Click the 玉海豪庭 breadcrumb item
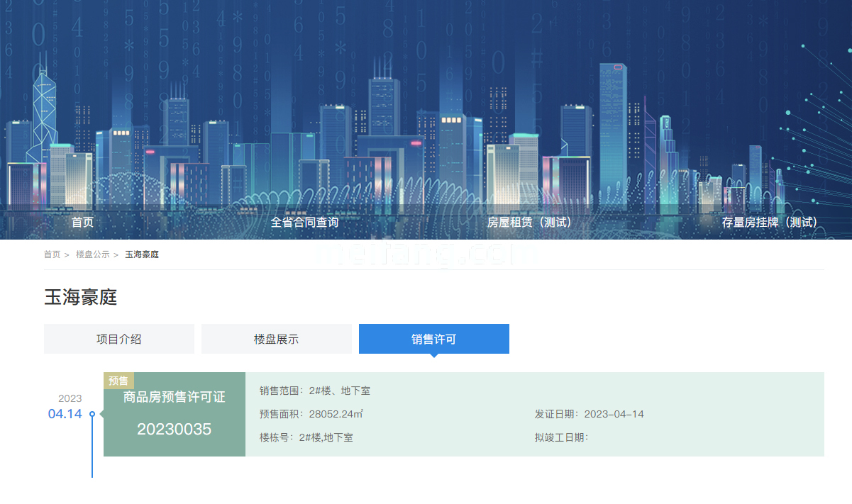 [x=142, y=254]
